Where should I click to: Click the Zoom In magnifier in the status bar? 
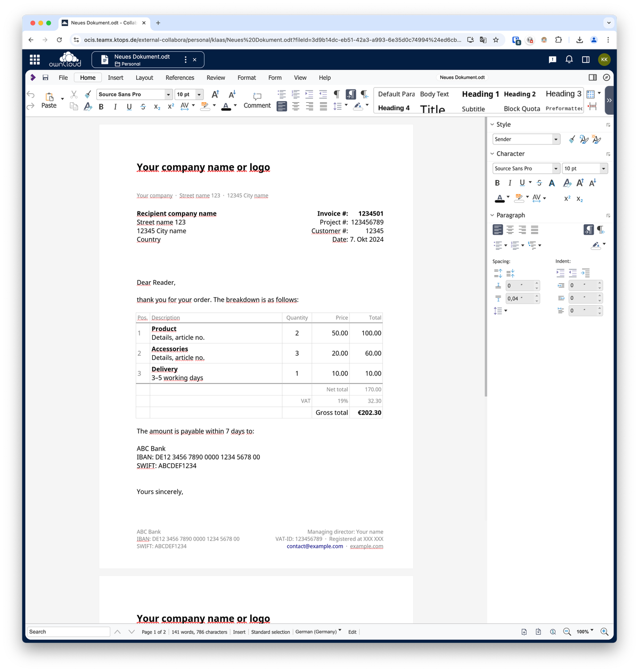click(x=604, y=632)
